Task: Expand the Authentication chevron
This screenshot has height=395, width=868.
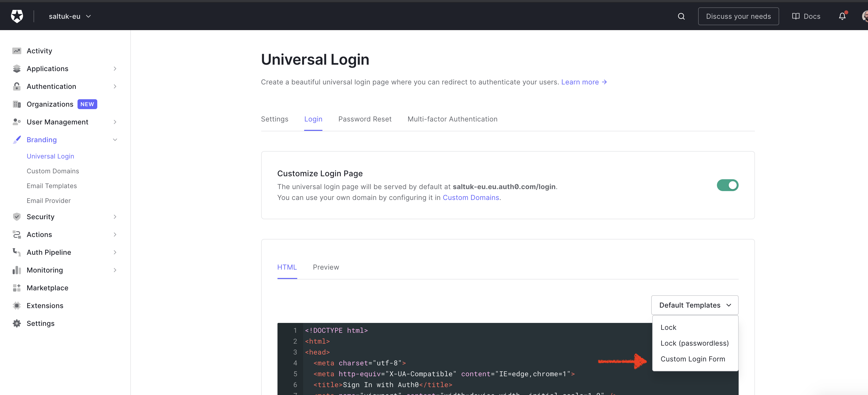Action: coord(115,86)
